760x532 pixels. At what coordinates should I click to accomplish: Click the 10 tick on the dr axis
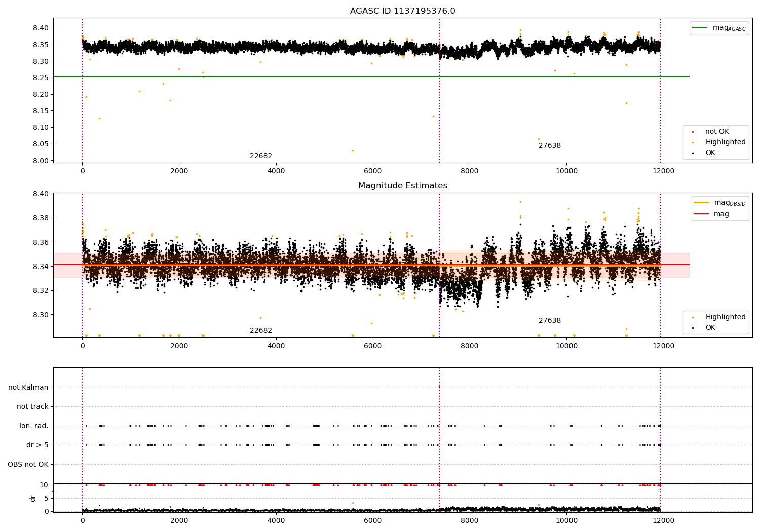44,485
